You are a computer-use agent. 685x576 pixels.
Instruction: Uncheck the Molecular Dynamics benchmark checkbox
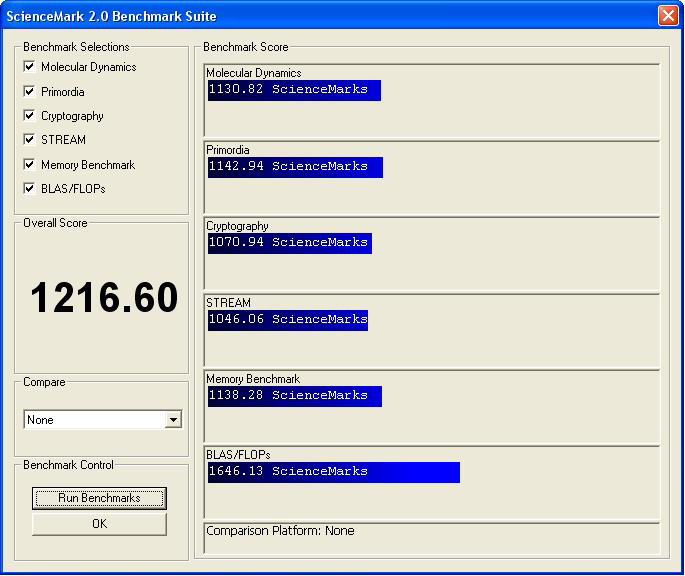[29, 66]
